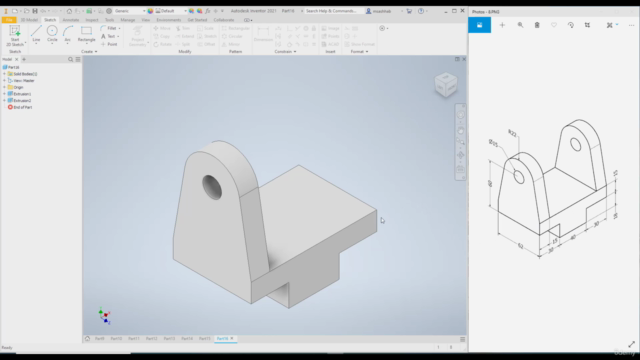
Task: Expand the View: Master node
Action: coord(4,80)
